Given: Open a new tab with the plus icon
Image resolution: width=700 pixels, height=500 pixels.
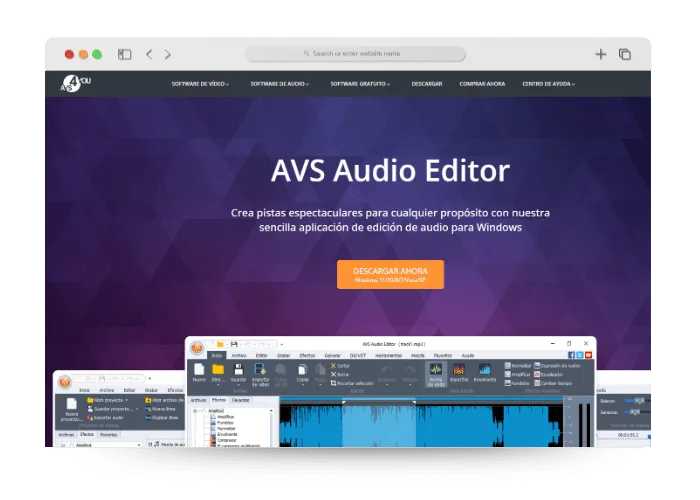Looking at the screenshot, I should point(600,54).
